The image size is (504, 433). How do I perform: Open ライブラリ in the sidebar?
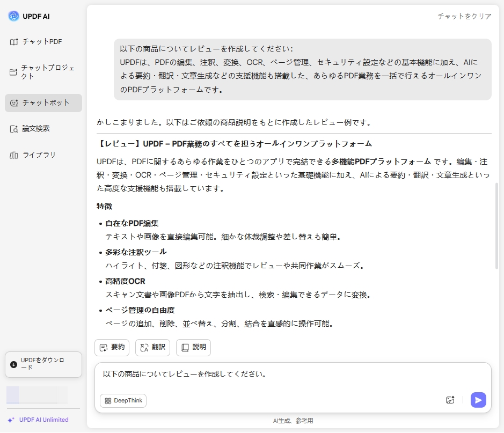pyautogui.click(x=43, y=155)
